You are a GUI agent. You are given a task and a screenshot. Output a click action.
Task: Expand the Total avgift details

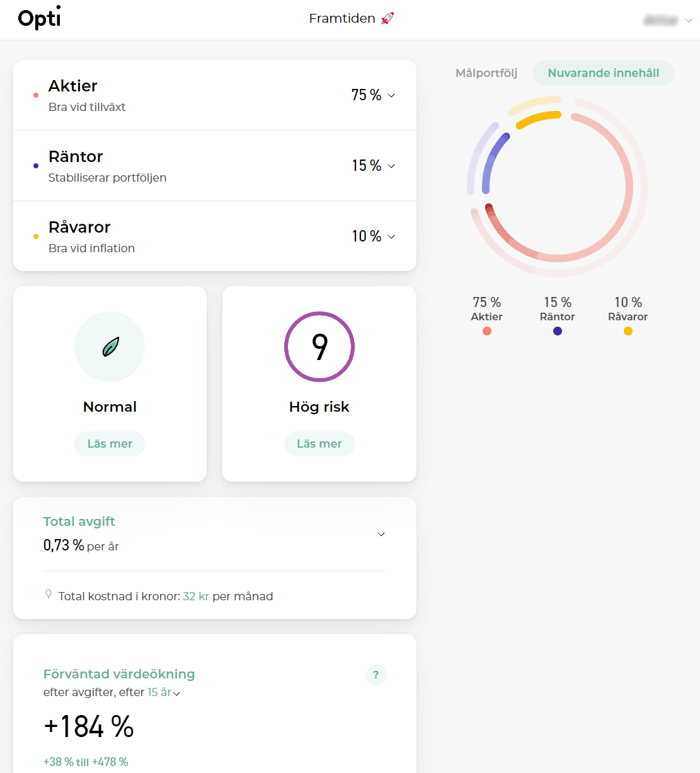tap(381, 534)
